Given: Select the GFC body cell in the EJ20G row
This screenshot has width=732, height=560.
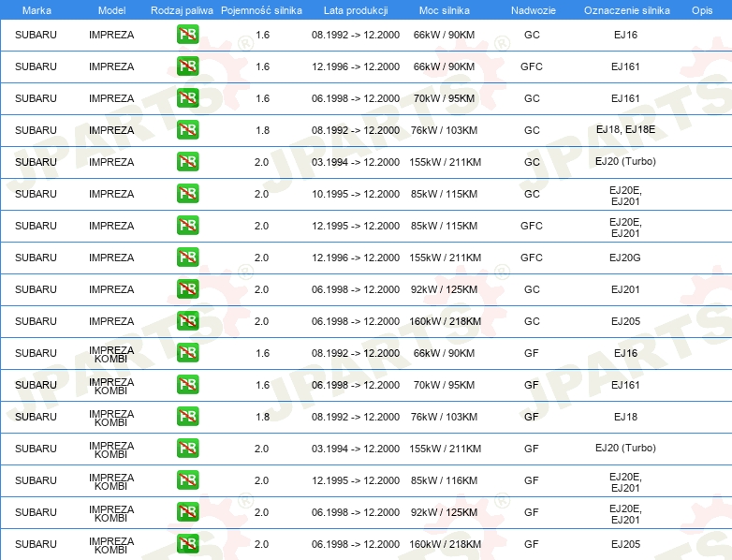Looking at the screenshot, I should click(x=532, y=258).
